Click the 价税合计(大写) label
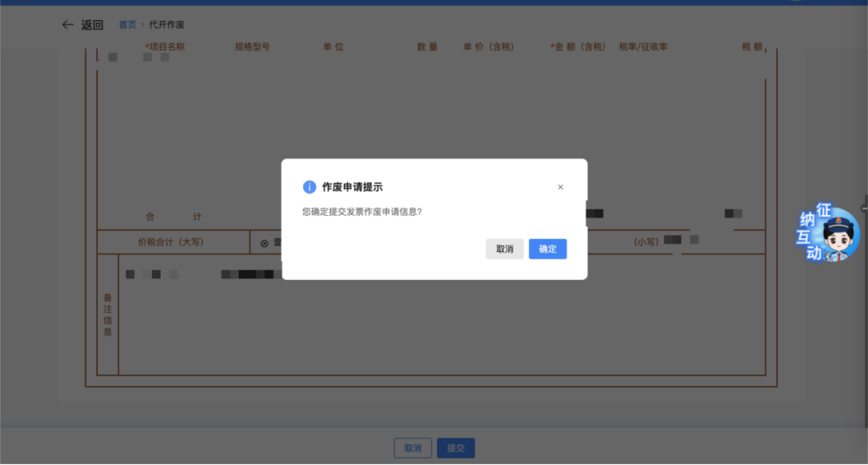Screen dimensions: 868x465 (x=170, y=242)
